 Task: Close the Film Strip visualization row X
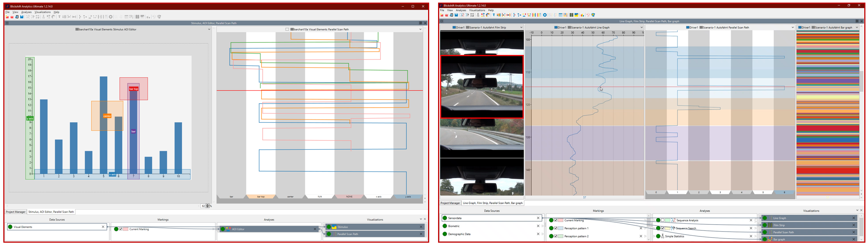click(x=854, y=225)
